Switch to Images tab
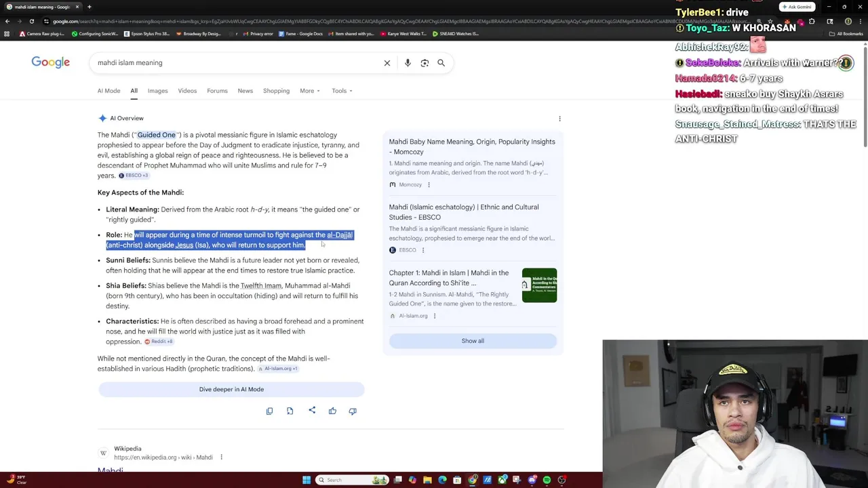 coord(157,91)
